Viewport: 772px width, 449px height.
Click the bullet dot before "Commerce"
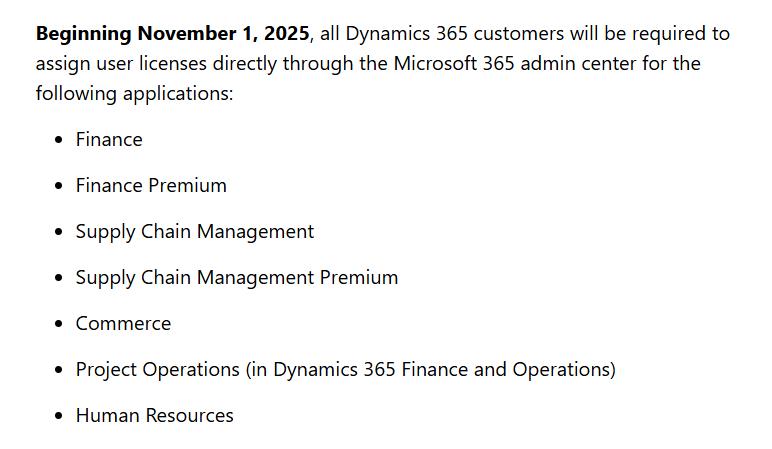pos(59,324)
